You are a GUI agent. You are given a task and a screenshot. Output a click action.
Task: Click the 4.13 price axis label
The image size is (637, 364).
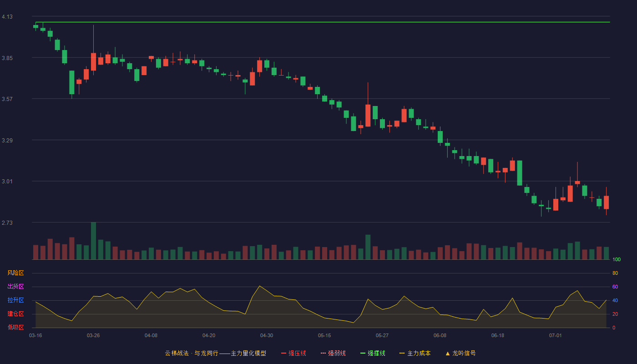(x=7, y=17)
